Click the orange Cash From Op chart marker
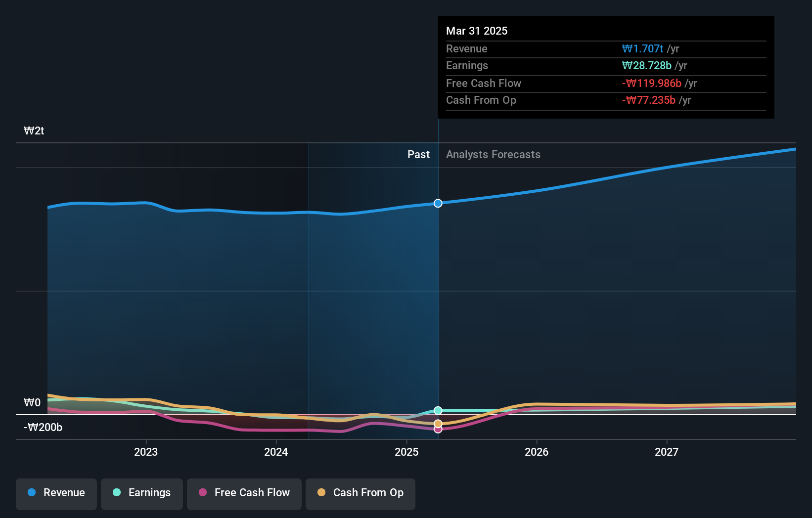Viewport: 812px width, 518px height. point(437,423)
